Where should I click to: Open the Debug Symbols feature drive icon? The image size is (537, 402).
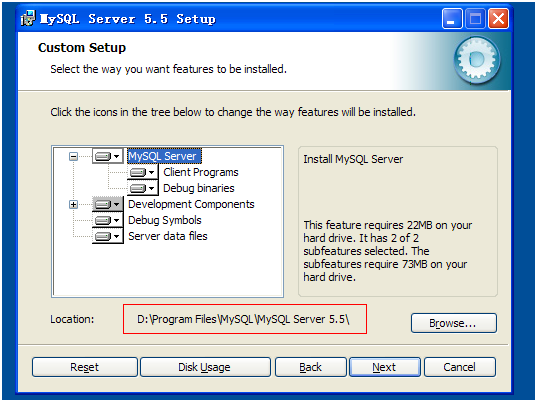click(108, 220)
